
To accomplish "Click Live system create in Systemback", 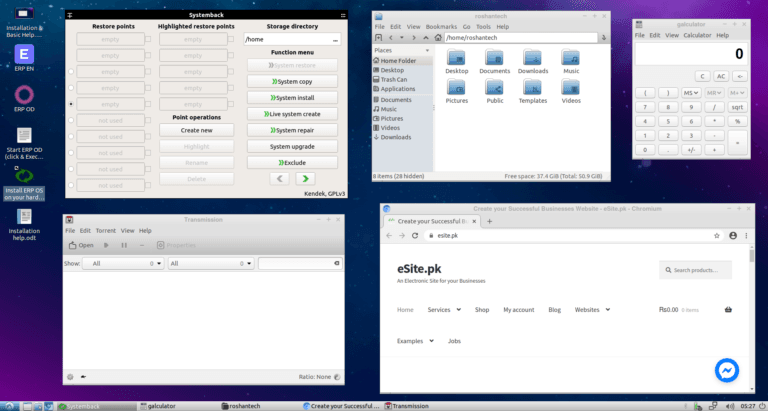I will 292,114.
